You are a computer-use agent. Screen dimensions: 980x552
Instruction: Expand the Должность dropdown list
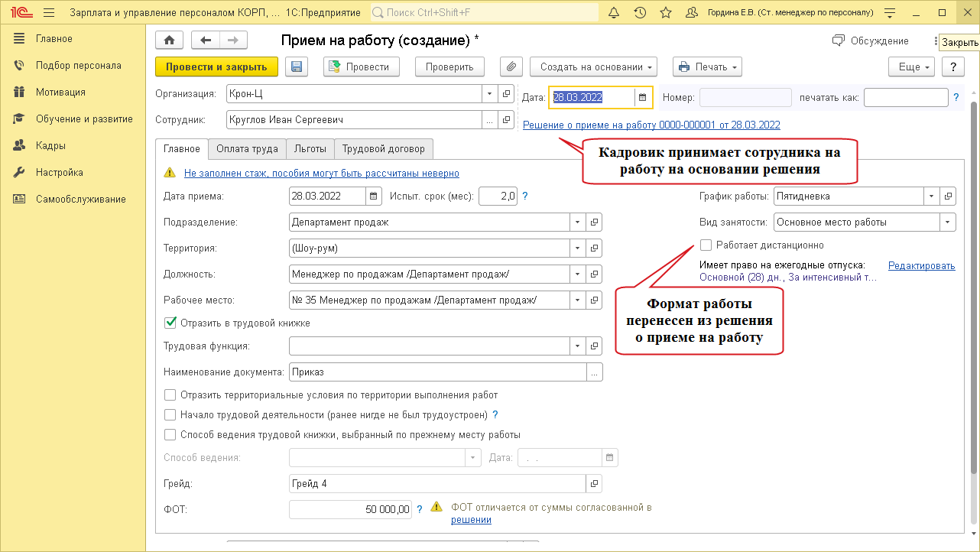coord(579,274)
